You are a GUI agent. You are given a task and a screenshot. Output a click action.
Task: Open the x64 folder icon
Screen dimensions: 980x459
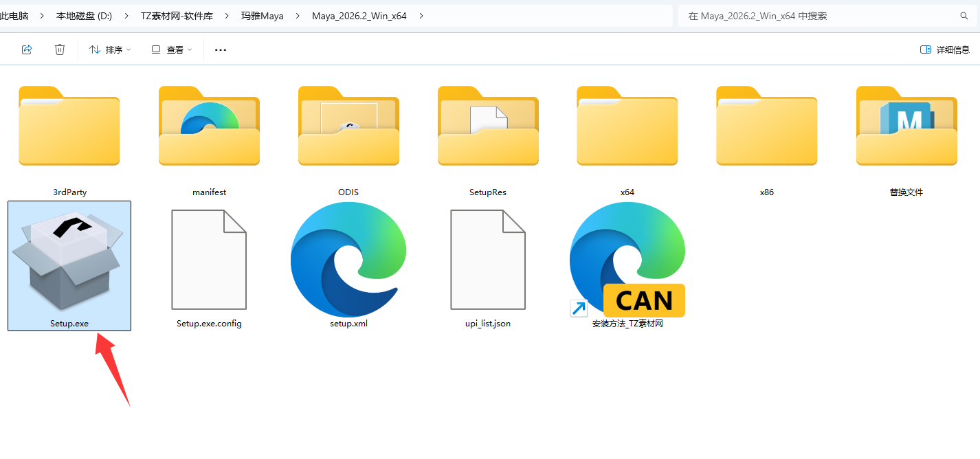627,126
